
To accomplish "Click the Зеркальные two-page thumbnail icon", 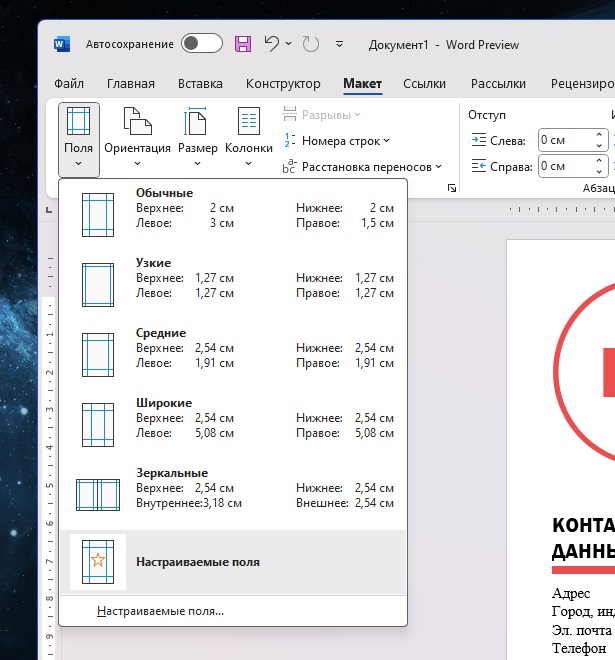I will click(98, 495).
